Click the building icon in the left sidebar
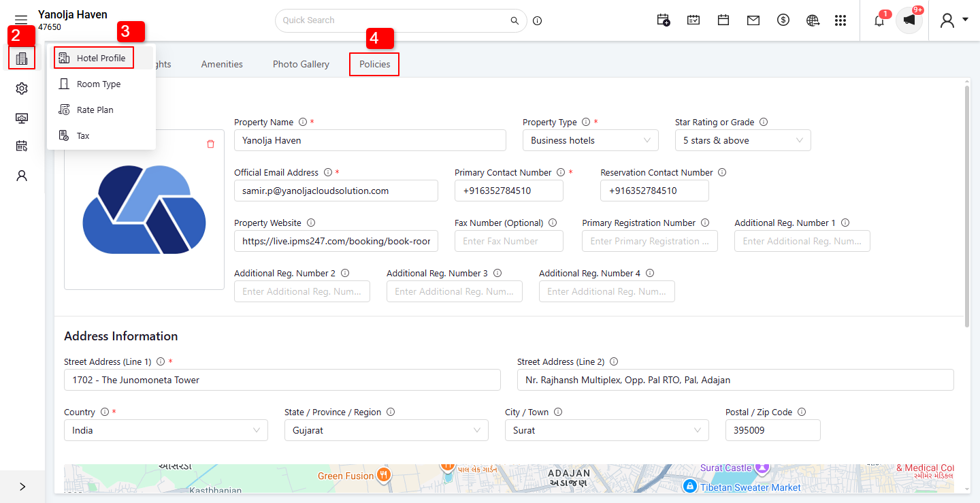This screenshot has width=980, height=503. click(x=22, y=59)
